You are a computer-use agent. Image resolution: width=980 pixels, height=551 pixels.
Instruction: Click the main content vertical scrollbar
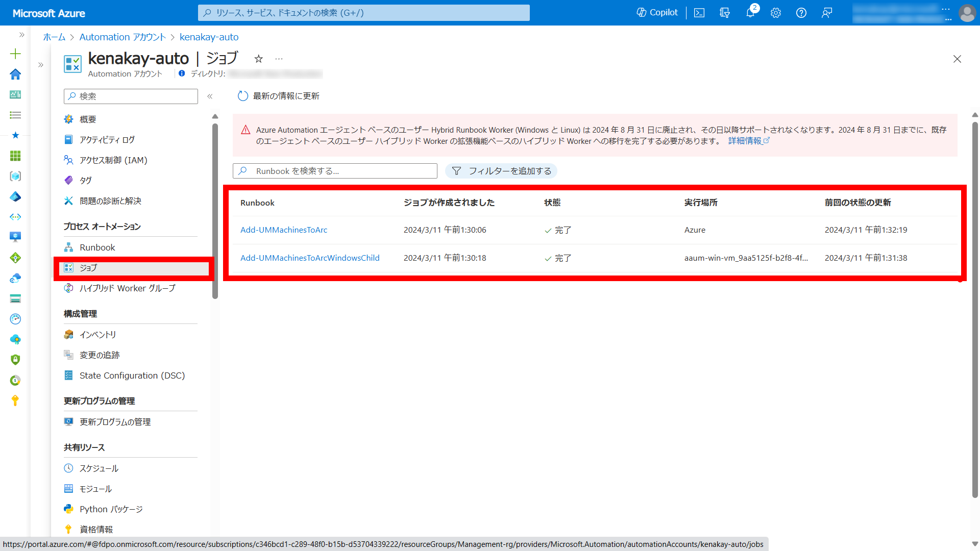click(x=975, y=309)
